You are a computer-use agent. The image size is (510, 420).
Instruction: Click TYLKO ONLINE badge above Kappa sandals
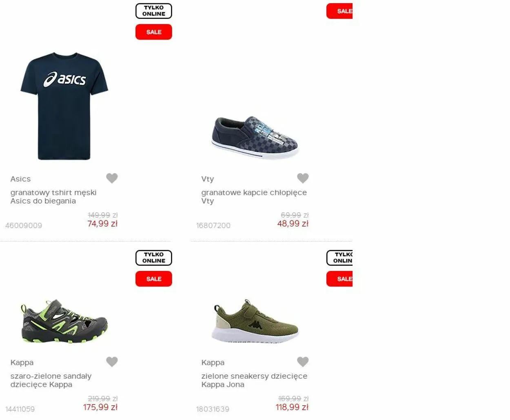154,258
